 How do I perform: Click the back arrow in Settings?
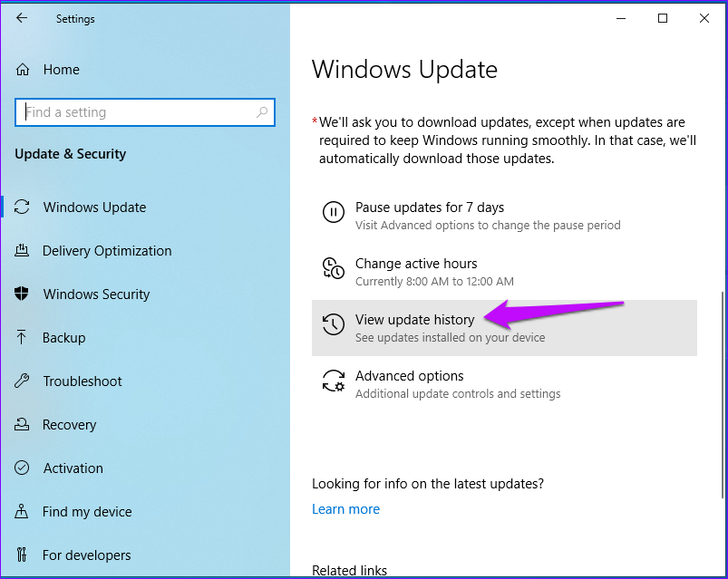(22, 18)
